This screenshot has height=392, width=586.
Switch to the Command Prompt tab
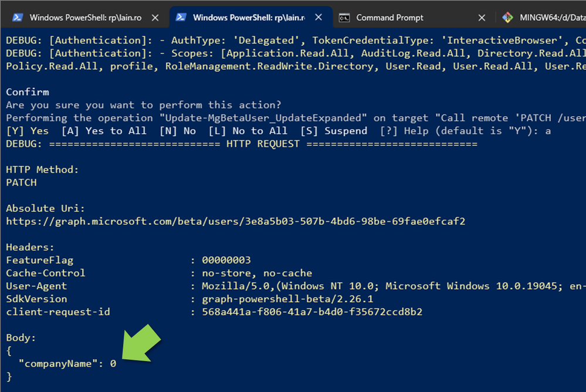tap(390, 18)
